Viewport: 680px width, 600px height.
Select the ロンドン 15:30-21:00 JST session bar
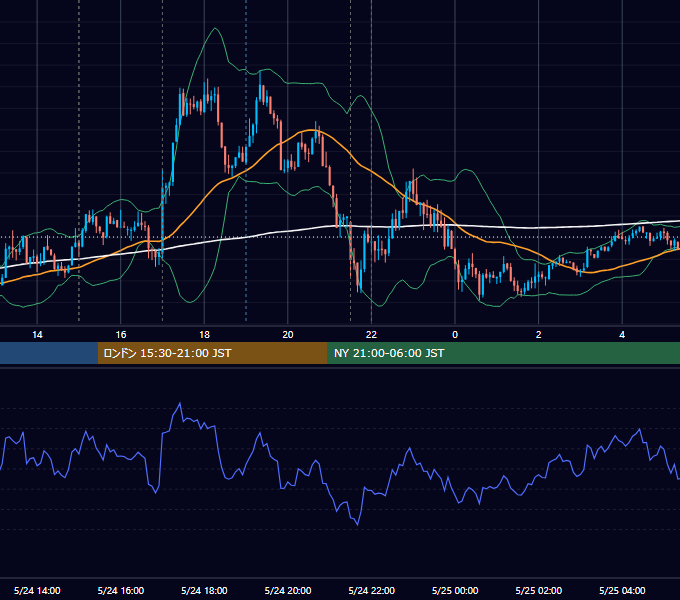pyautogui.click(x=212, y=353)
